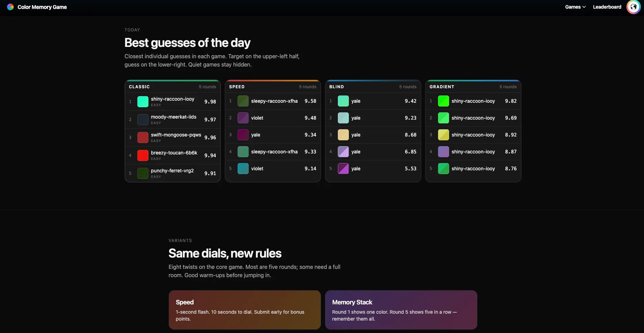The width and height of the screenshot is (644, 333).
Task: Open the Speed variant card
Action: click(x=245, y=310)
